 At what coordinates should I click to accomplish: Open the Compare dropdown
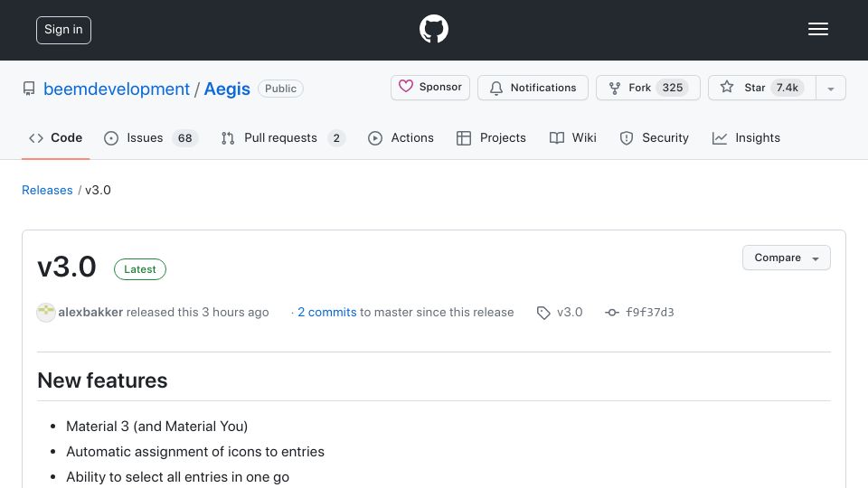pos(786,258)
